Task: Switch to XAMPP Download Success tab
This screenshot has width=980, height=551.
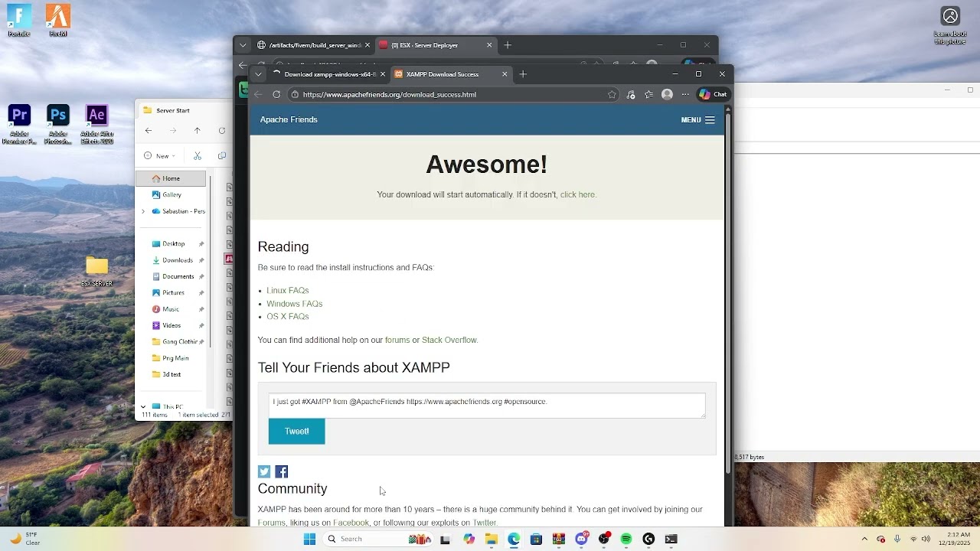Action: 443,74
